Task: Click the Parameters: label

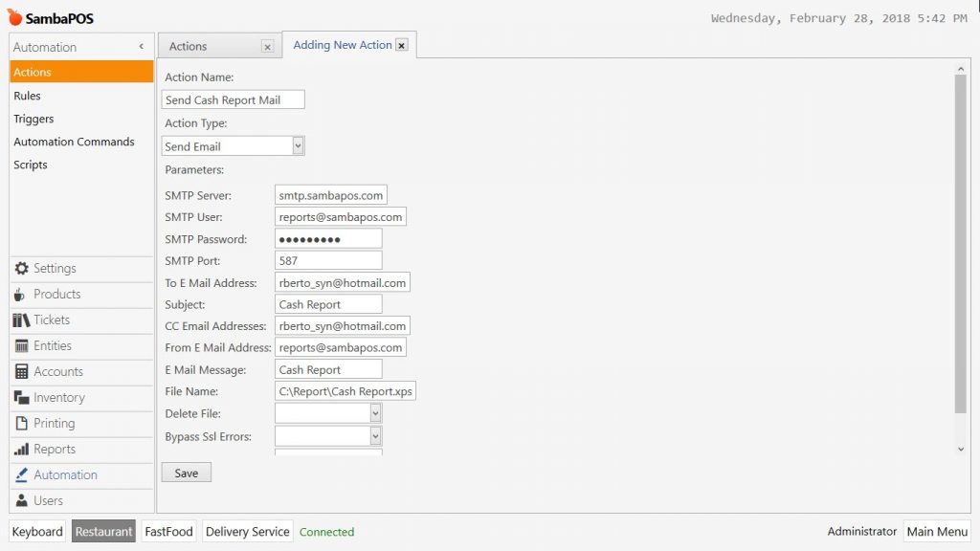Action: tap(194, 169)
